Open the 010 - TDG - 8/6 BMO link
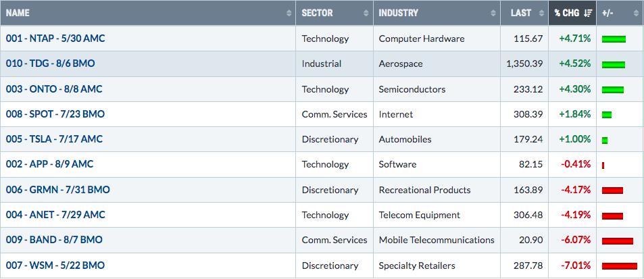 [x=50, y=64]
